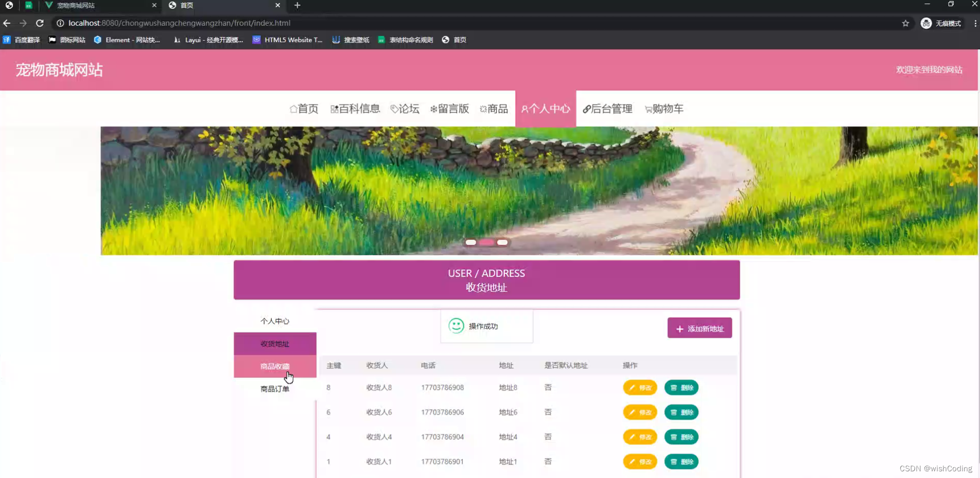
Task: Click phone number 17703786906
Action: 443,412
